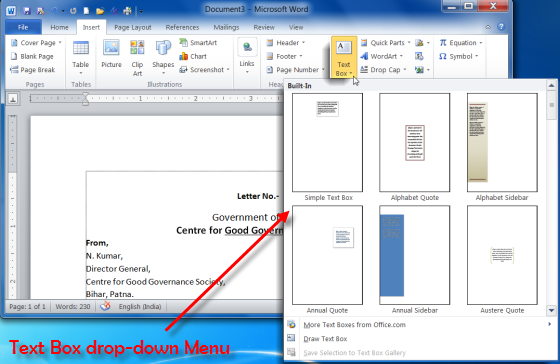This screenshot has height=364, width=560.
Task: Open the Shapes gallery
Action: [163, 58]
